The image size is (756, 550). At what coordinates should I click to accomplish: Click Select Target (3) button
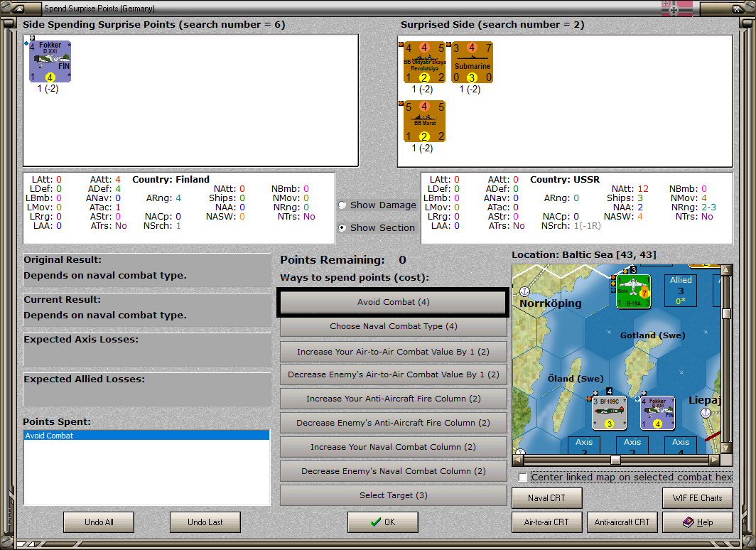coord(393,495)
